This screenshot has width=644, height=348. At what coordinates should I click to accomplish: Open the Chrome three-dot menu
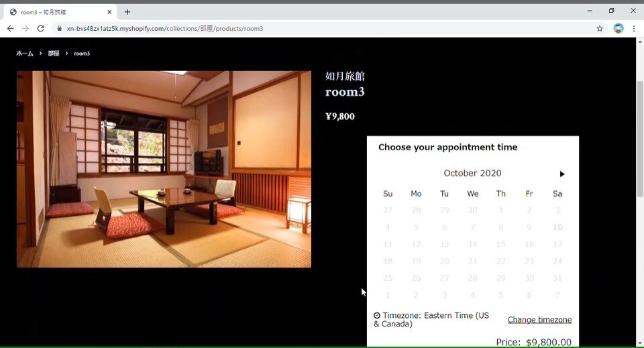pyautogui.click(x=634, y=28)
